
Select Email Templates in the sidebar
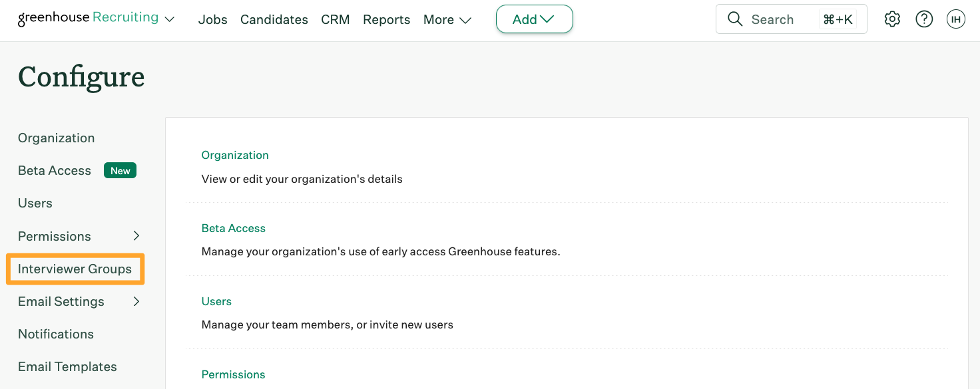point(67,367)
